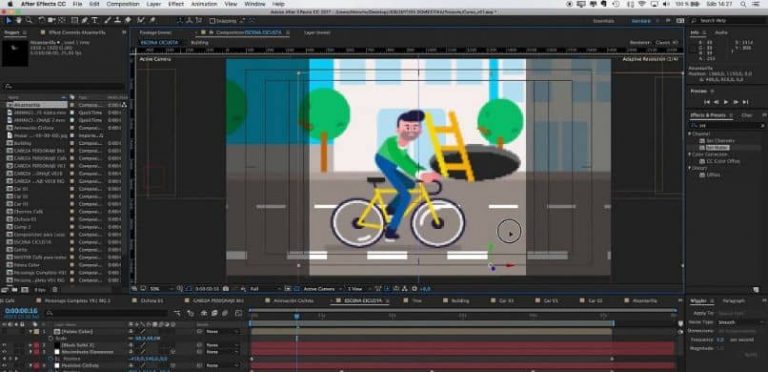Viewport: 768px width, 372px height.
Task: Delete selected item with Project trash icon
Action: point(55,290)
